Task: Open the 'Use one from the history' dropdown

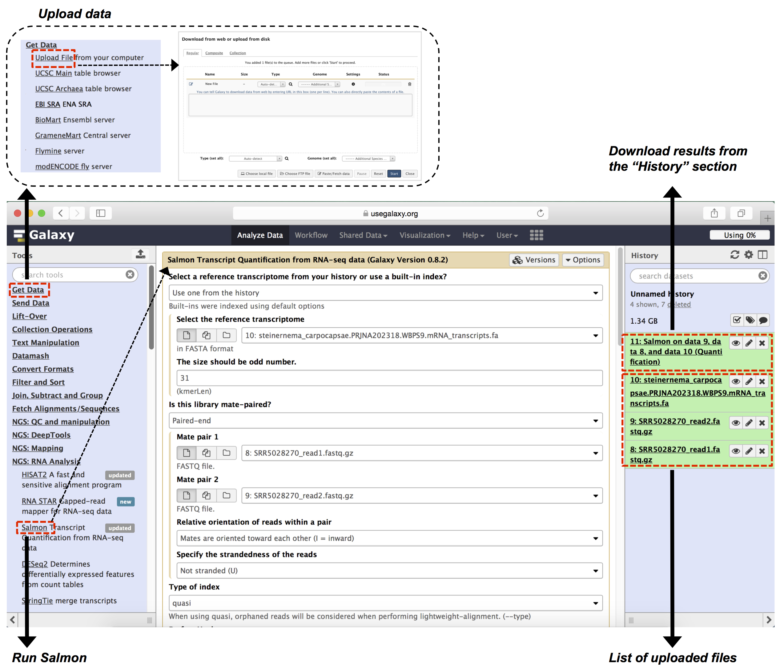Action: 386,293
